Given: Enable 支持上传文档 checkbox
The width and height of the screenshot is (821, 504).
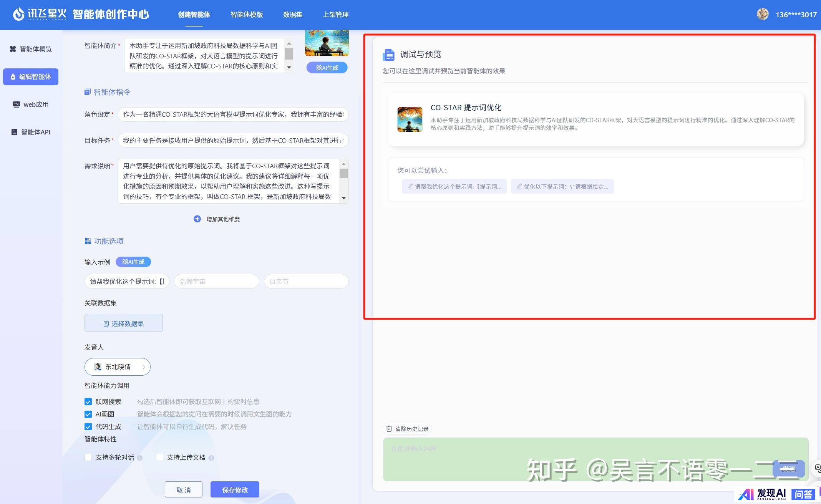Looking at the screenshot, I should pos(159,458).
